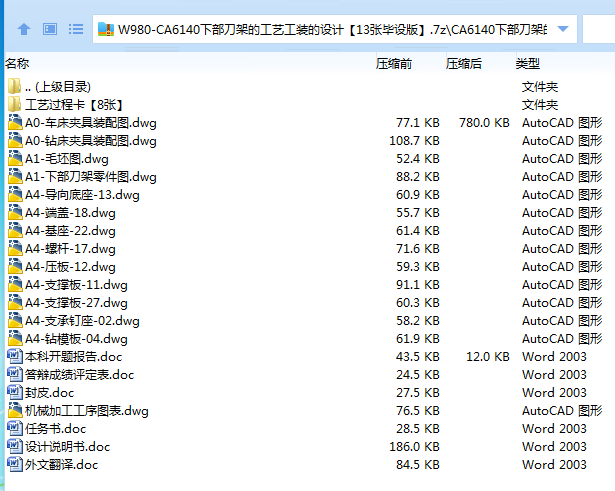Select the 外文翻译.doc Word icon
This screenshot has height=491, width=615.
[15, 465]
